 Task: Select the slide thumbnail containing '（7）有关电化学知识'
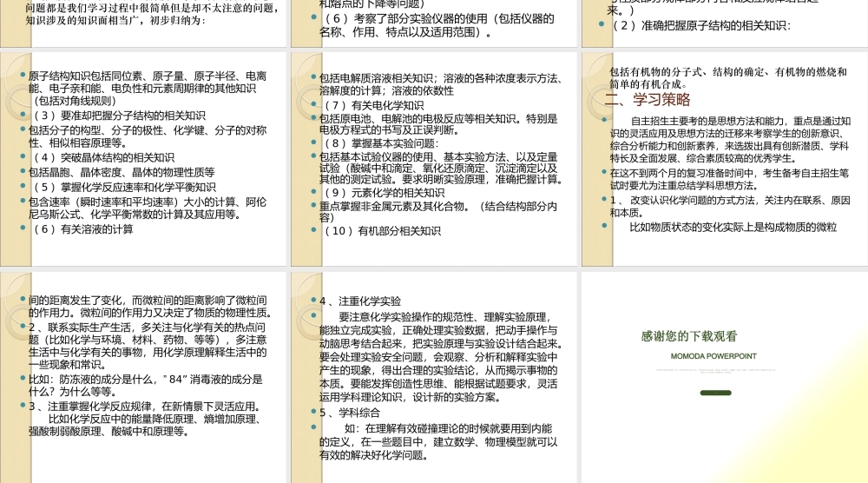pos(434,159)
